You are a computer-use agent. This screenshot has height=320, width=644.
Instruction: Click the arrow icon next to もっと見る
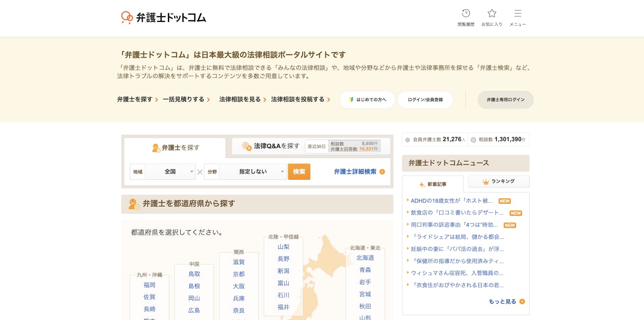pyautogui.click(x=522, y=302)
